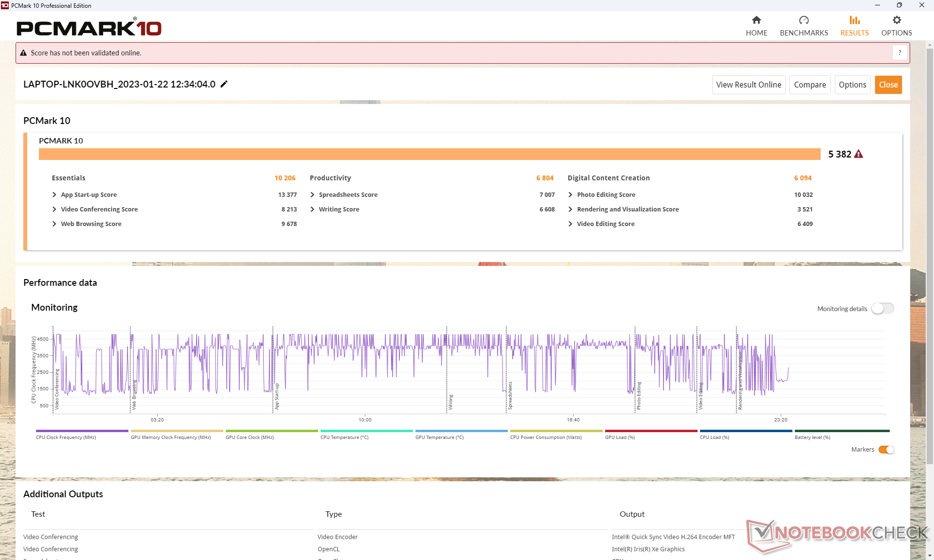This screenshot has height=560, width=934.
Task: Enable the Monitoring details toggle
Action: [x=882, y=309]
